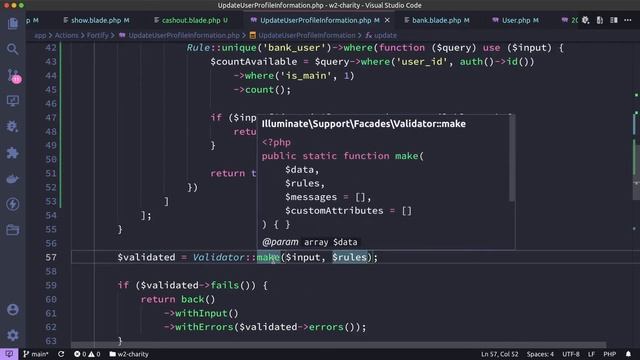Click Spaces: 4 indentation setting
Viewport: 640px width, 360px height.
pyautogui.click(x=540, y=354)
